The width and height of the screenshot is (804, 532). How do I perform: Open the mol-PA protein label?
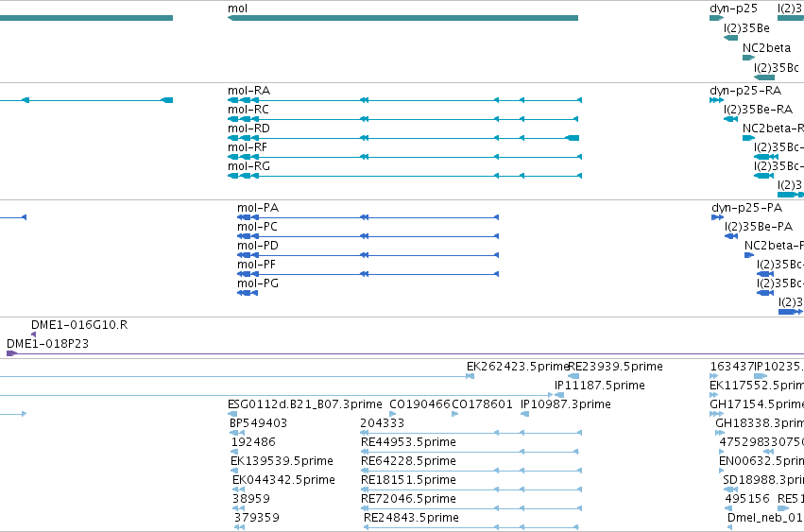[258, 208]
